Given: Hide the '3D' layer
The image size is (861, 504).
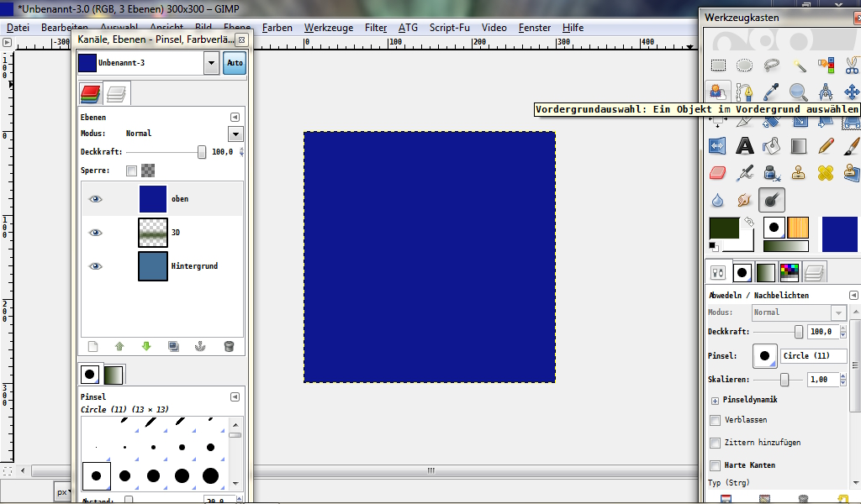Looking at the screenshot, I should [96, 233].
